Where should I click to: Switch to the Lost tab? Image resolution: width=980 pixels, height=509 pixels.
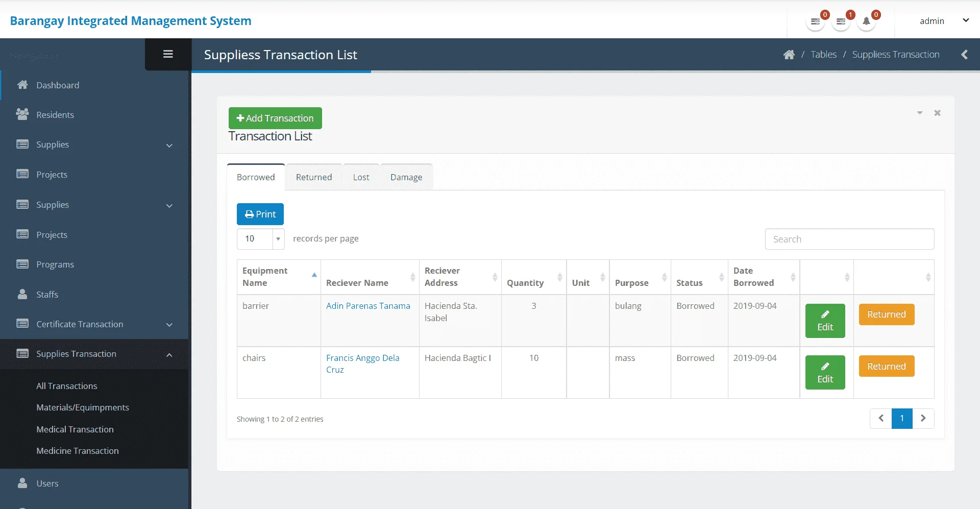361,177
